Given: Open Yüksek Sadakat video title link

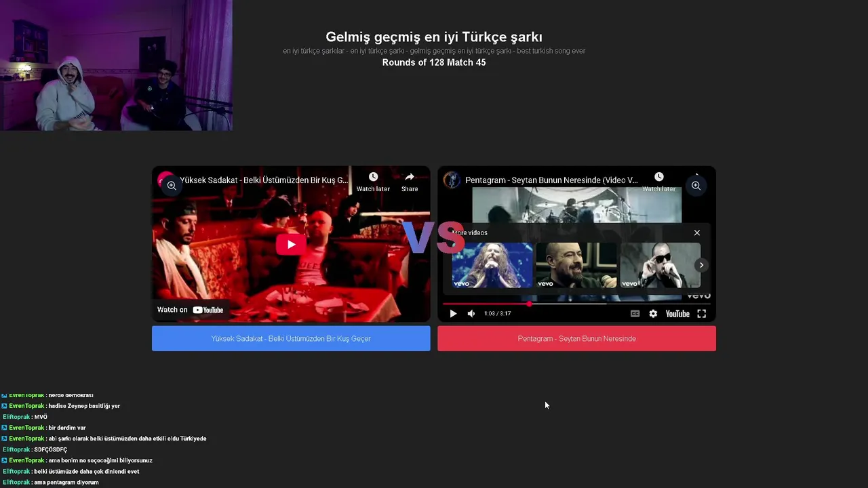Looking at the screenshot, I should point(264,180).
